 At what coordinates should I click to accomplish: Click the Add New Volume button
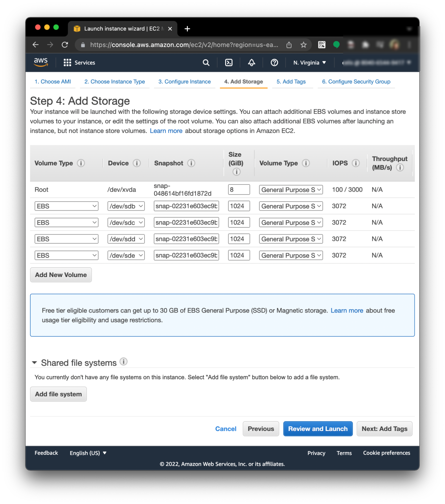61,275
